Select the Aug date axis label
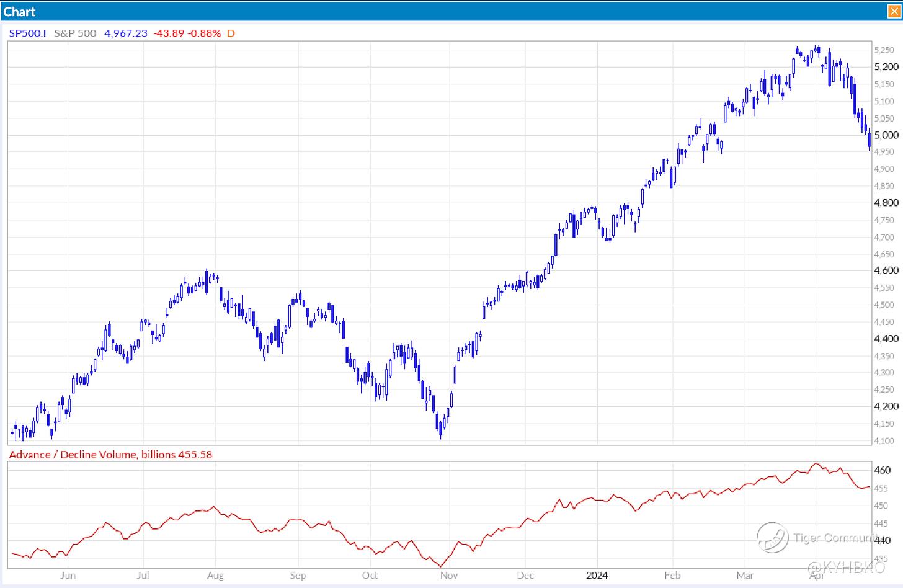 [215, 576]
